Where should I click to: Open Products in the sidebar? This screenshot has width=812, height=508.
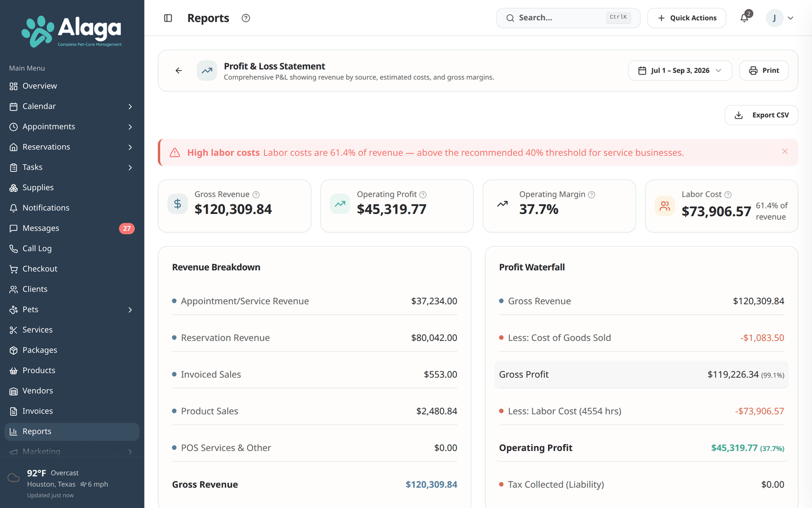point(72,370)
